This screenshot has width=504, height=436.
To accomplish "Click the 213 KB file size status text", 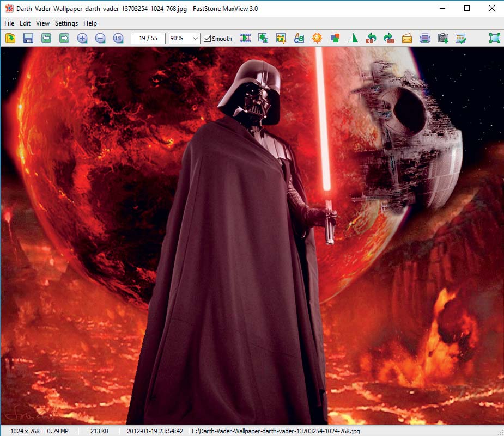I will click(x=99, y=431).
